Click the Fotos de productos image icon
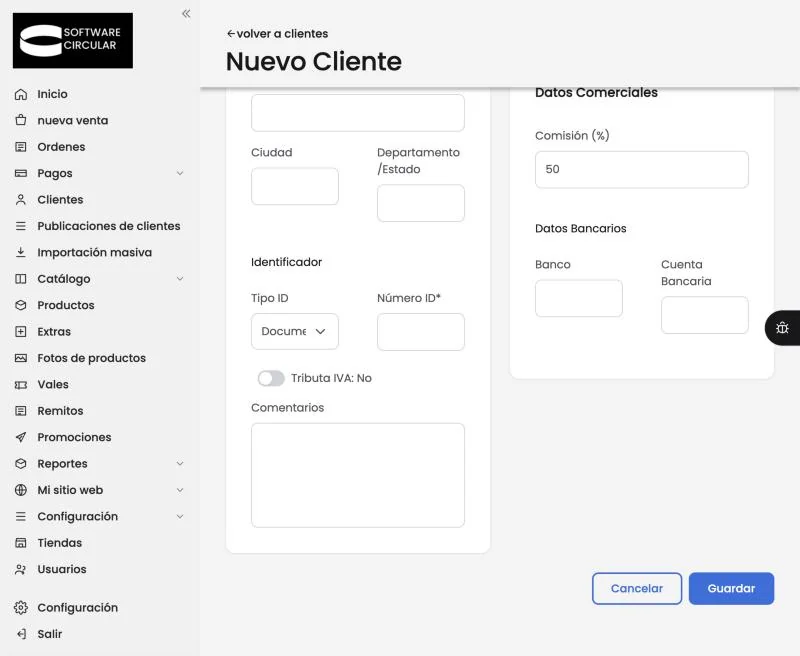 [x=21, y=358]
